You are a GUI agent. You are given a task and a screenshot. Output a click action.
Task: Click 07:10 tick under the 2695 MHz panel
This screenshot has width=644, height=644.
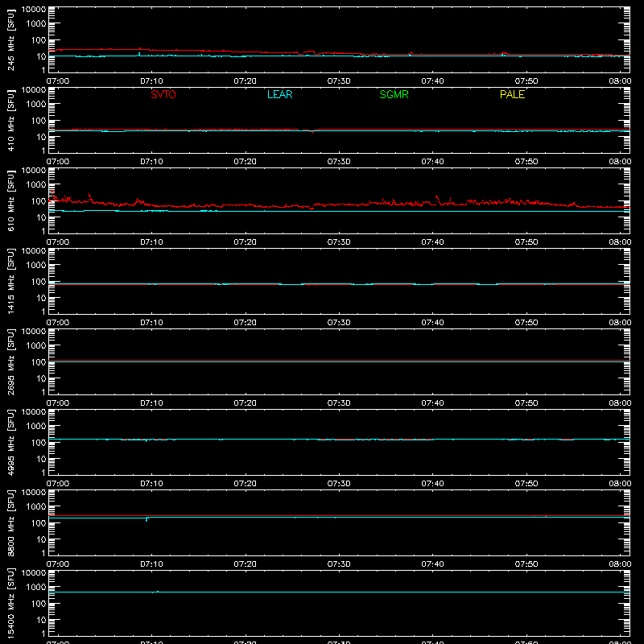click(x=151, y=403)
